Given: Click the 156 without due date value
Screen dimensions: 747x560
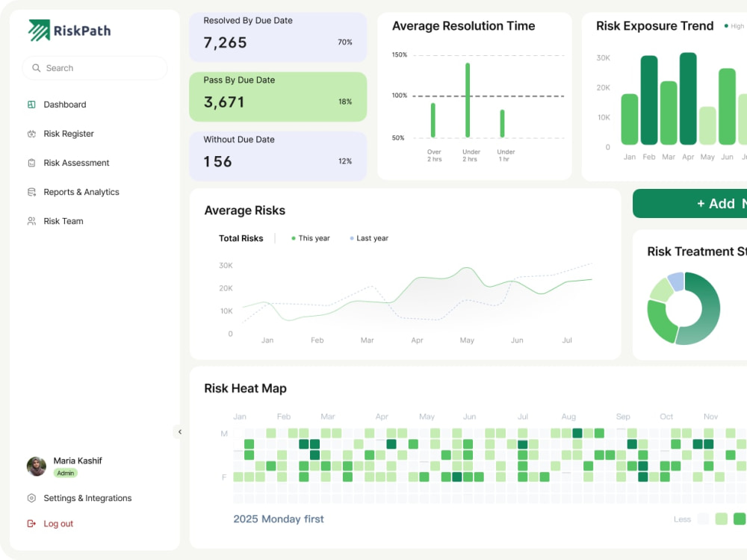Looking at the screenshot, I should click(217, 161).
